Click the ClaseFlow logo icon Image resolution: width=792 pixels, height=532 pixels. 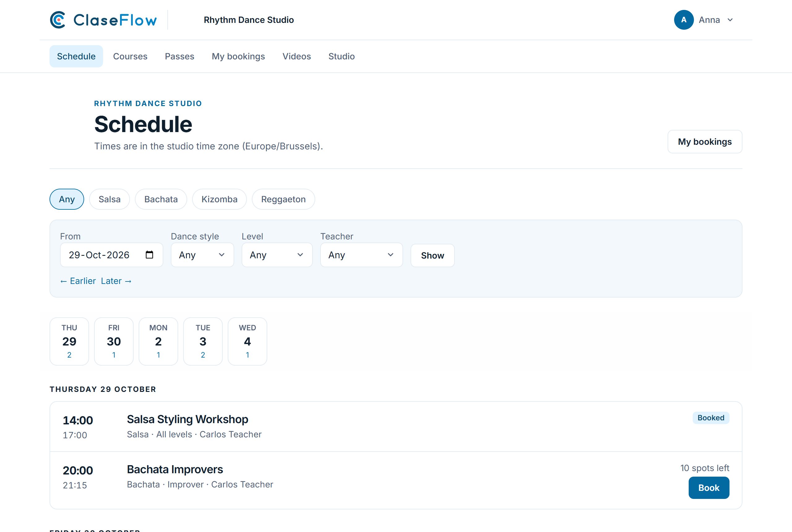pos(58,20)
